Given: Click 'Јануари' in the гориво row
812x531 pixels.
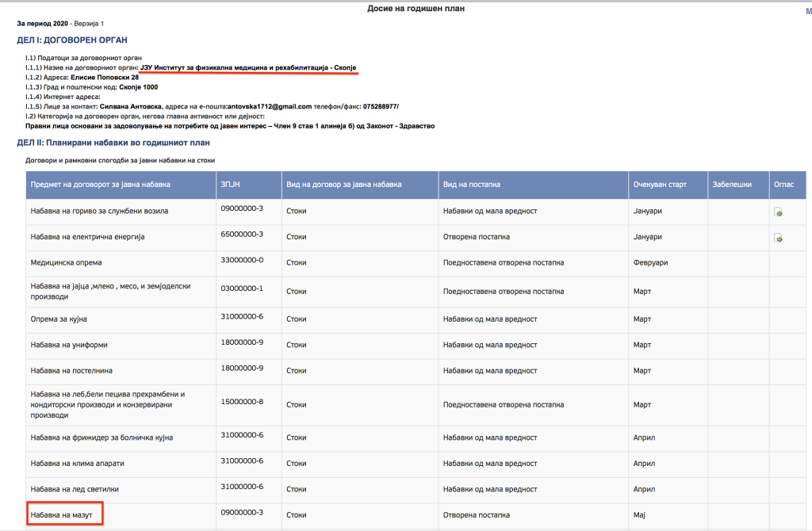Looking at the screenshot, I should pyautogui.click(x=647, y=211).
